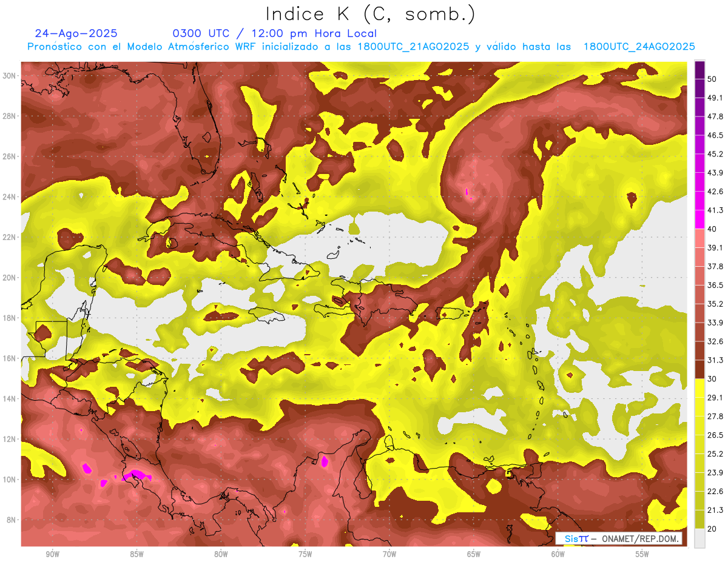
Task: Click the 55W longitude label
Action: click(x=642, y=555)
